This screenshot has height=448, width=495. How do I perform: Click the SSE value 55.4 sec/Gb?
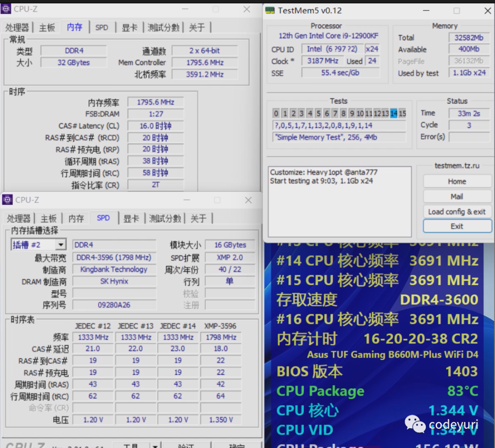340,73
